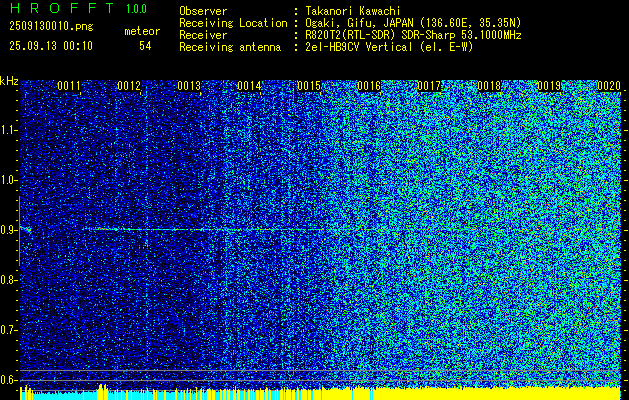This screenshot has height=400, width=629.
Task: Click the HROFFT title text
Action: pyautogui.click(x=62, y=8)
